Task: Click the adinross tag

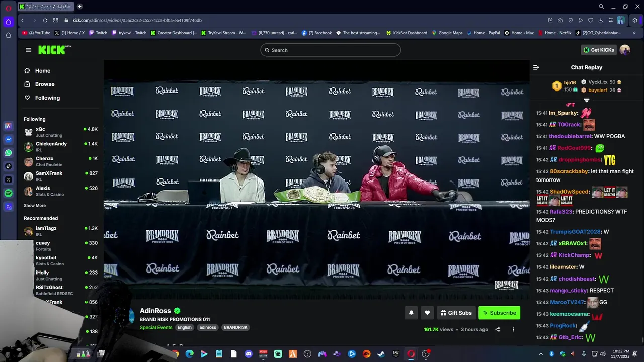Action: point(208,327)
